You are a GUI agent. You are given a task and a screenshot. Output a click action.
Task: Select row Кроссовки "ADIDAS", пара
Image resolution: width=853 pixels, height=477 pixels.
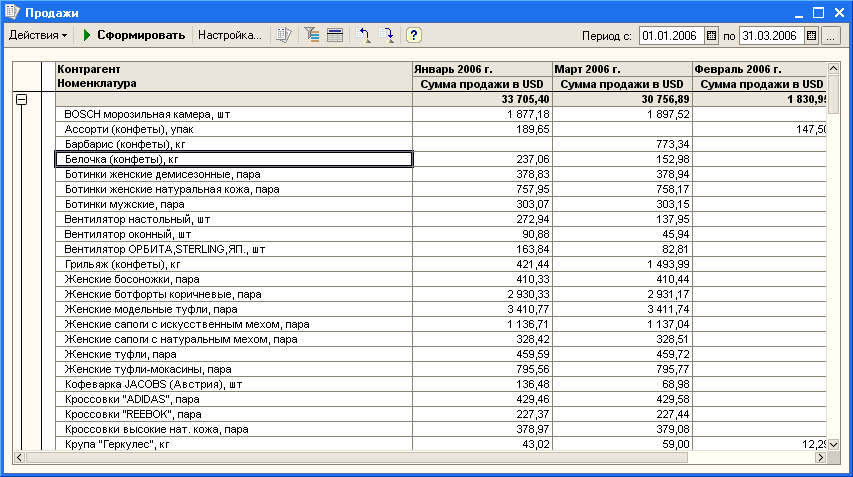(234, 399)
